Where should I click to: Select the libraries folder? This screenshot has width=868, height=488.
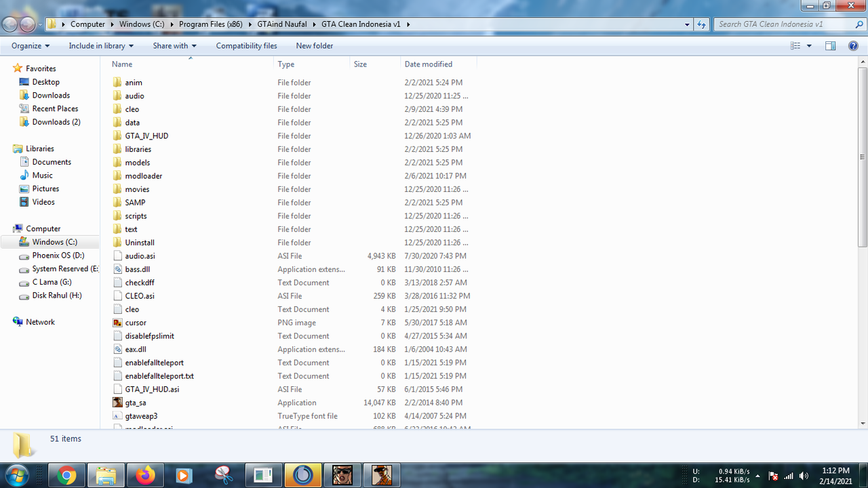click(138, 149)
